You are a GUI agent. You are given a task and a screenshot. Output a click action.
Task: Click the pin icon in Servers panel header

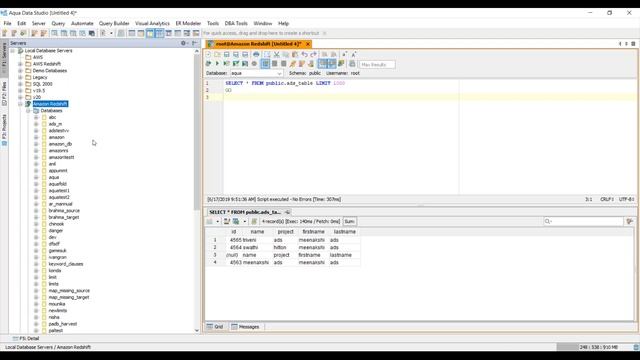click(x=195, y=43)
